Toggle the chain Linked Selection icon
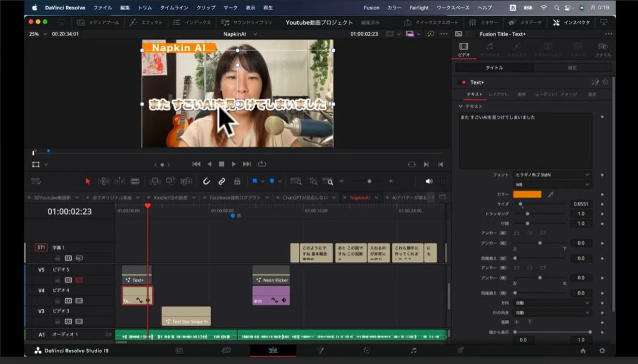Viewport: 638px width, 364px height. 222,181
